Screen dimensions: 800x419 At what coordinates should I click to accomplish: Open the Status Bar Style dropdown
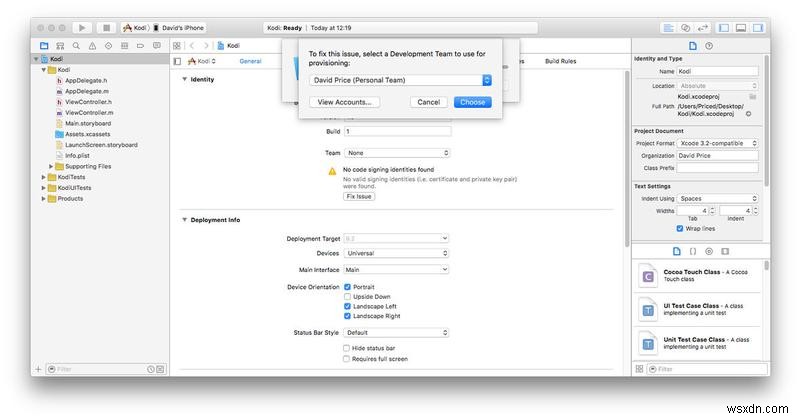tap(396, 333)
